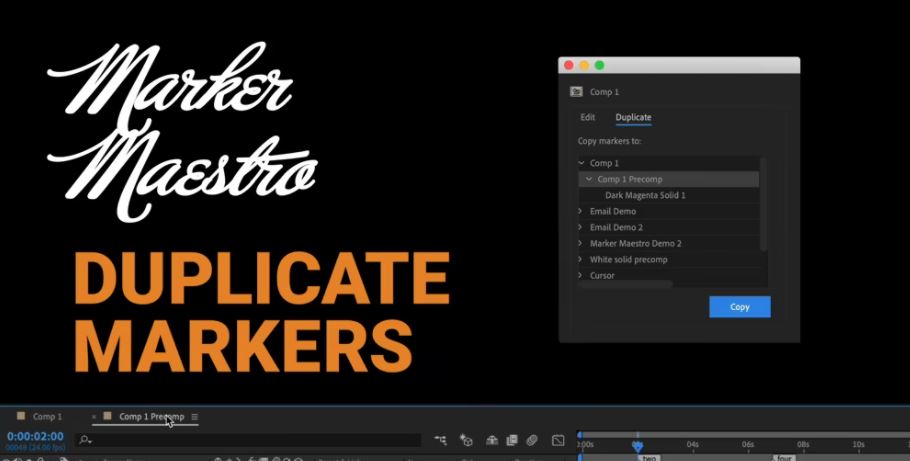Screen dimensions: 910x461
Task: Click the horizontal scrollbar under the comp list
Action: tap(626, 284)
